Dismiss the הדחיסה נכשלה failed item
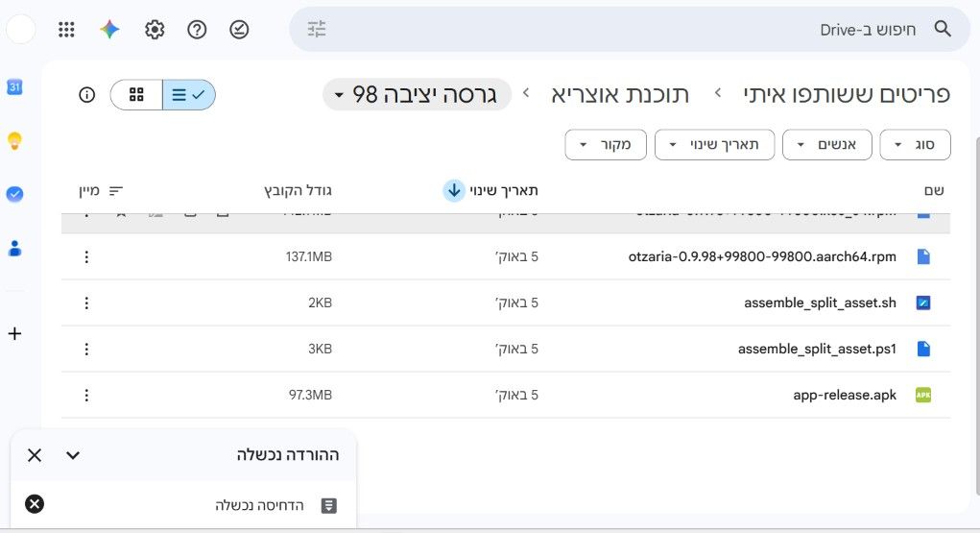This screenshot has height=533, width=980. click(35, 503)
